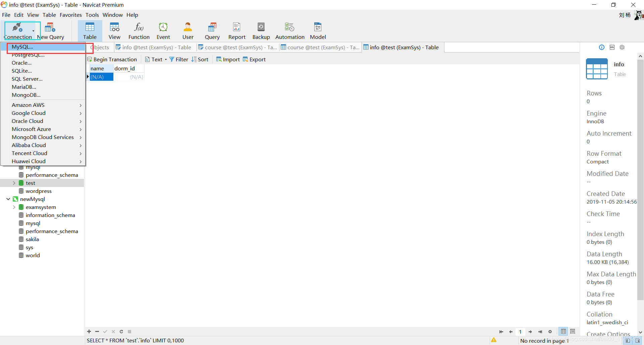644x345 pixels.
Task: Click the Begin Transaction button
Action: click(112, 59)
